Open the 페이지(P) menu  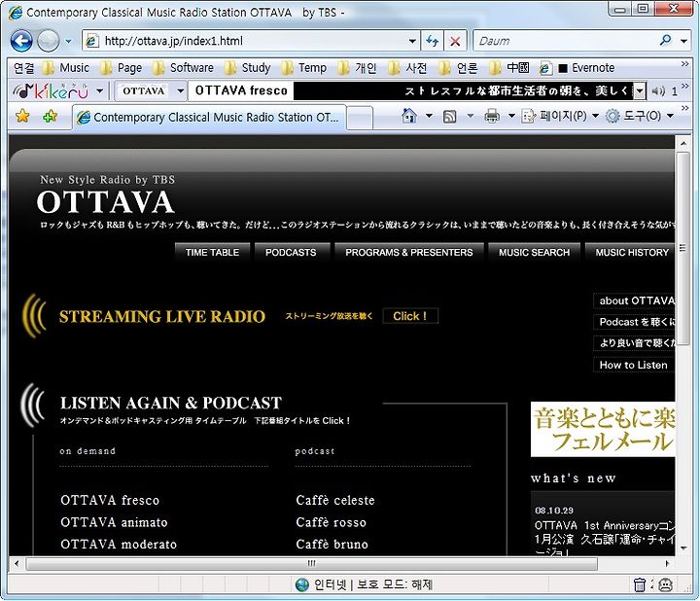pyautogui.click(x=560, y=116)
